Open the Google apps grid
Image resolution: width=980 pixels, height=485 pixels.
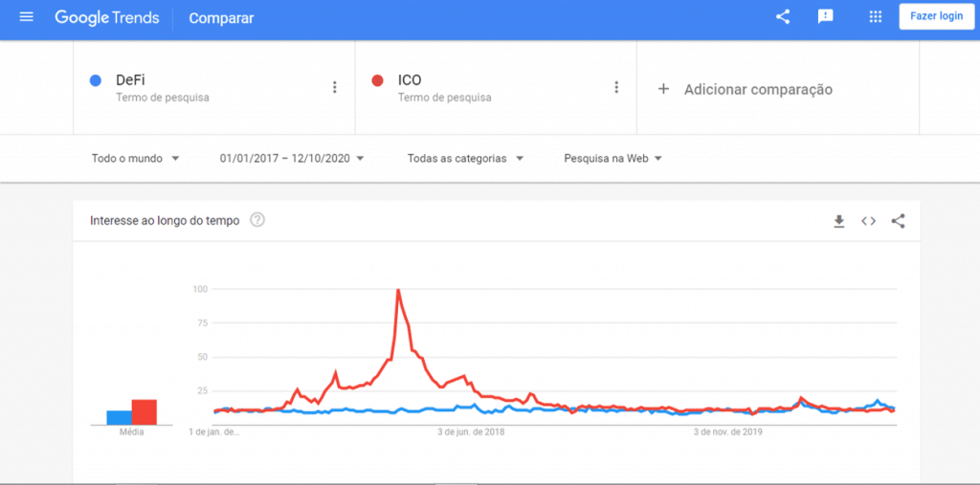pos(876,17)
